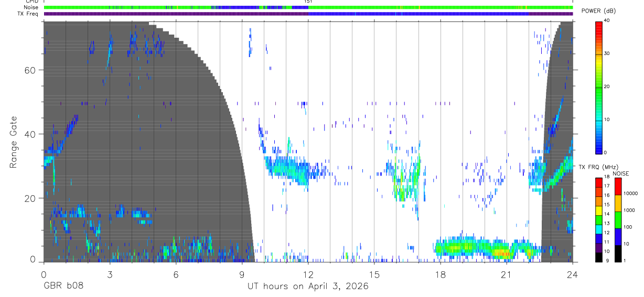Click the '1' tick on the NOISE scale
Screen dimensions: 644x297
tap(625, 260)
